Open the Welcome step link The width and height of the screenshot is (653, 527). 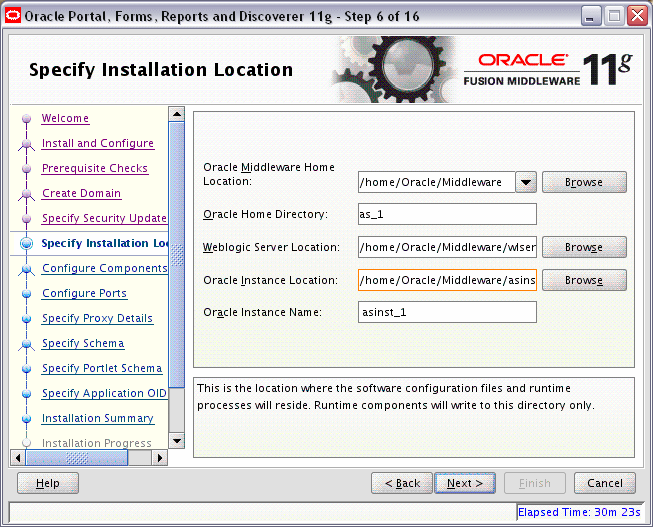(65, 118)
